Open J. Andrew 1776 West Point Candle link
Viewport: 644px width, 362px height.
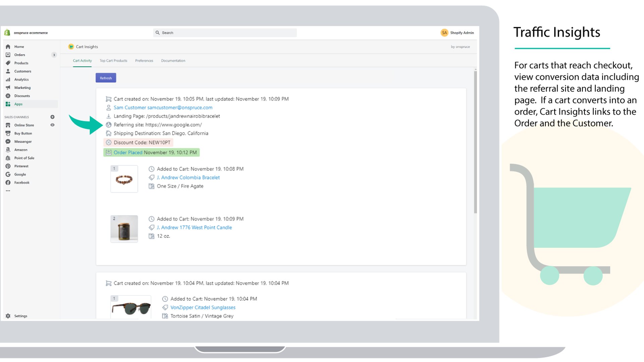pyautogui.click(x=194, y=228)
